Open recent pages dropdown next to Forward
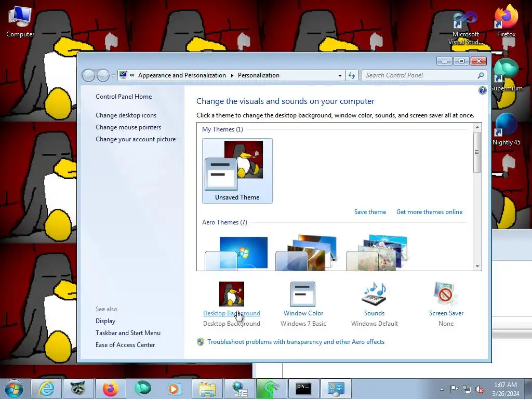Image resolution: width=532 pixels, height=399 pixels. (x=113, y=76)
